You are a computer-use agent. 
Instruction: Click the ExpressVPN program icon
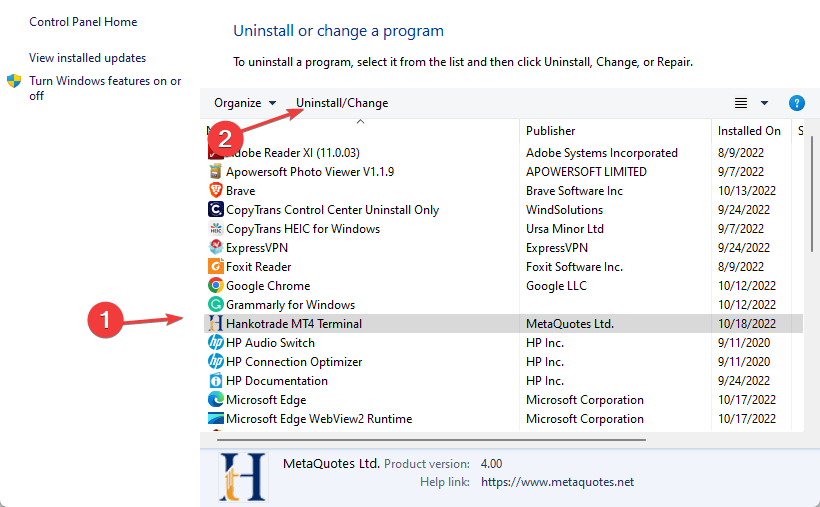(215, 247)
